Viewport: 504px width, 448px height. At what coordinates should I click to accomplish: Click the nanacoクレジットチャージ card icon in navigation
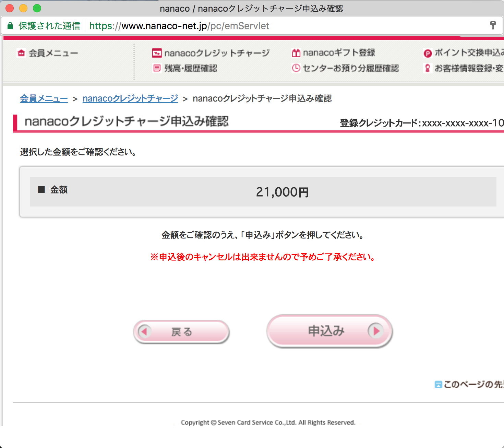click(x=157, y=53)
